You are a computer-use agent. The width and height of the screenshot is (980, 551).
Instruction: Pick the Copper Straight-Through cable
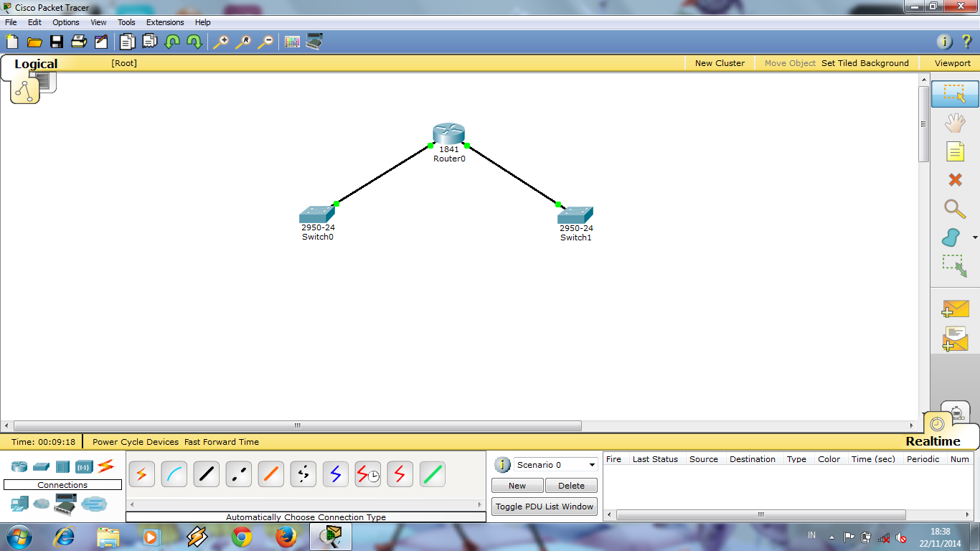pos(207,474)
